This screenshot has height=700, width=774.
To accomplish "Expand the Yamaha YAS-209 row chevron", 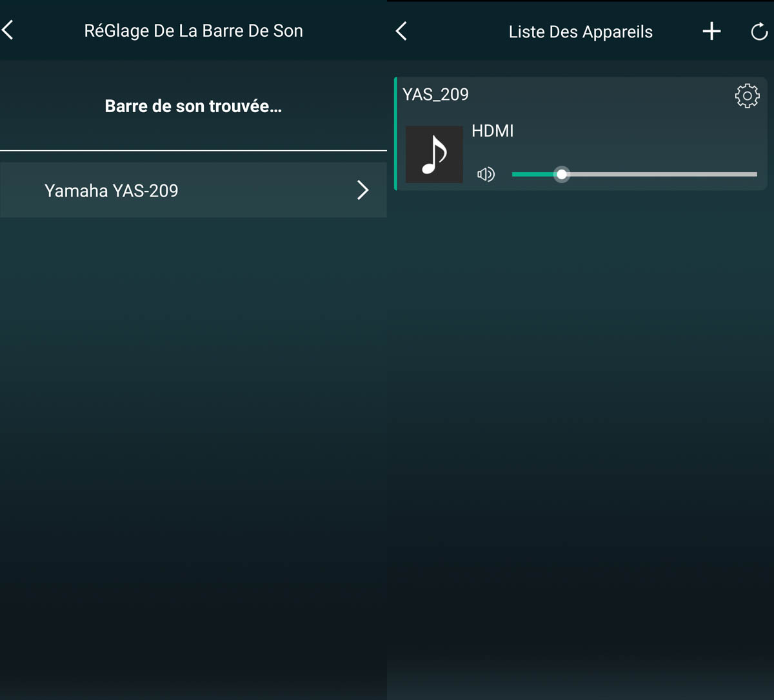I will [x=363, y=190].
